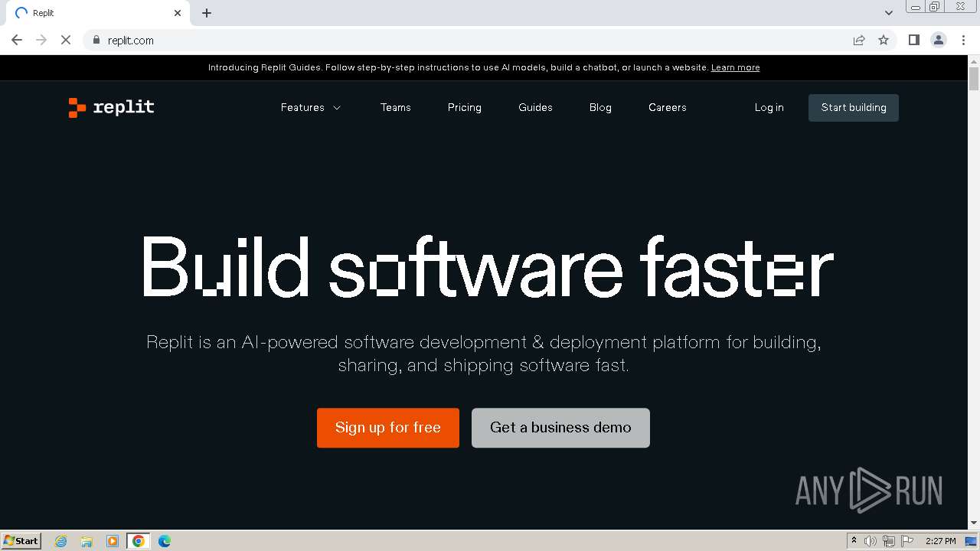Open the Blog page
Screen dimensions: 980x551
(x=600, y=107)
